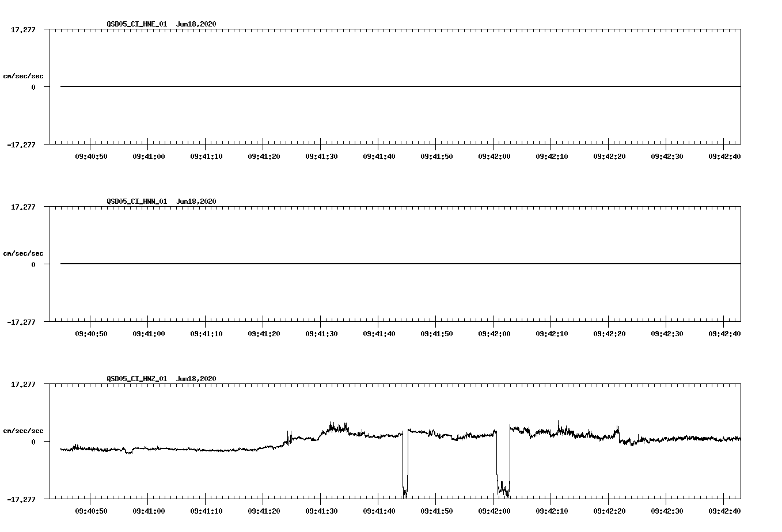
Task: Click the QSD05_CI_HNN_01 plot title
Action: tap(162, 202)
